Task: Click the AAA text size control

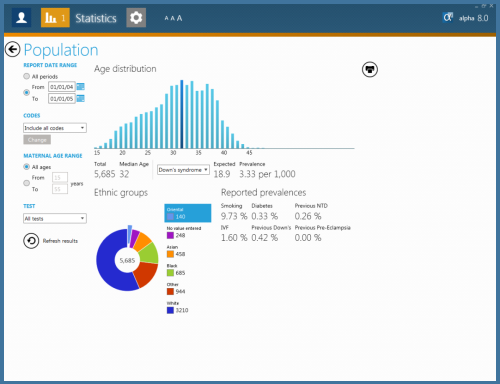Action: coord(173,18)
